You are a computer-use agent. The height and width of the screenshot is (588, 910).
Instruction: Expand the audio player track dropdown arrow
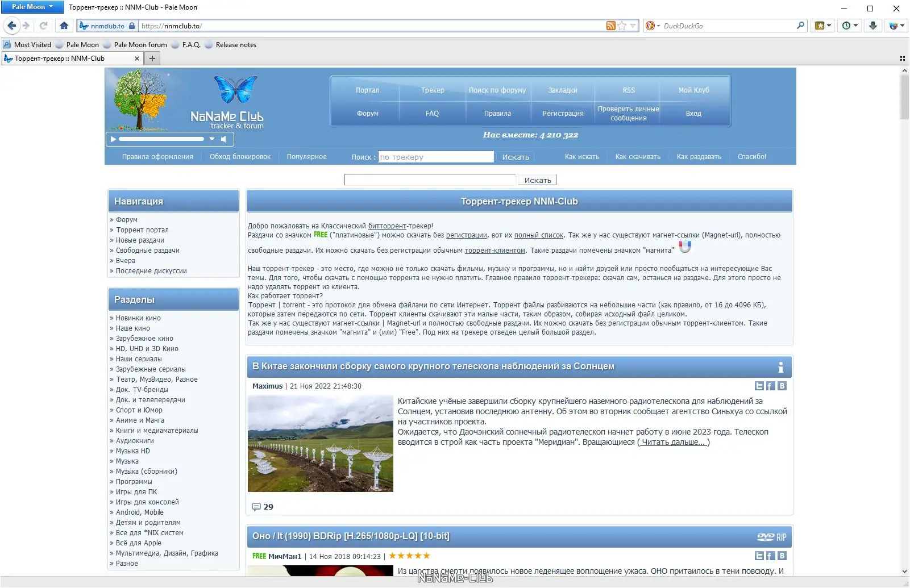click(x=212, y=139)
